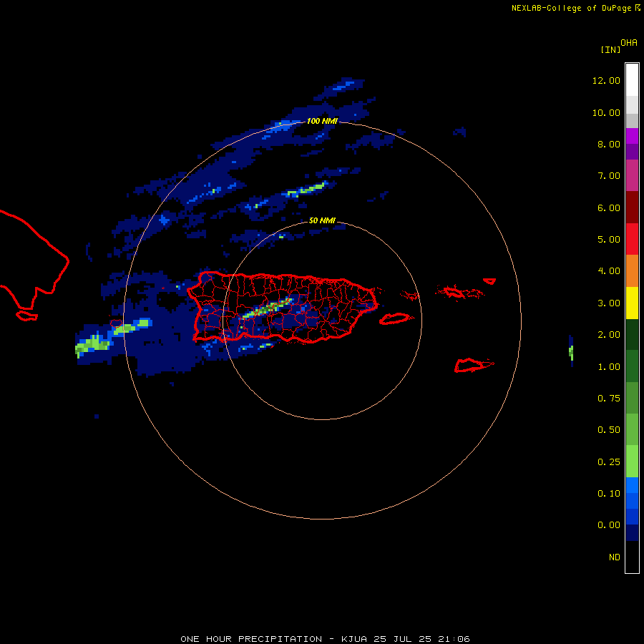644x644 pixels.
Task: Pick the magenta swatch near 8.00
Action: point(632,136)
